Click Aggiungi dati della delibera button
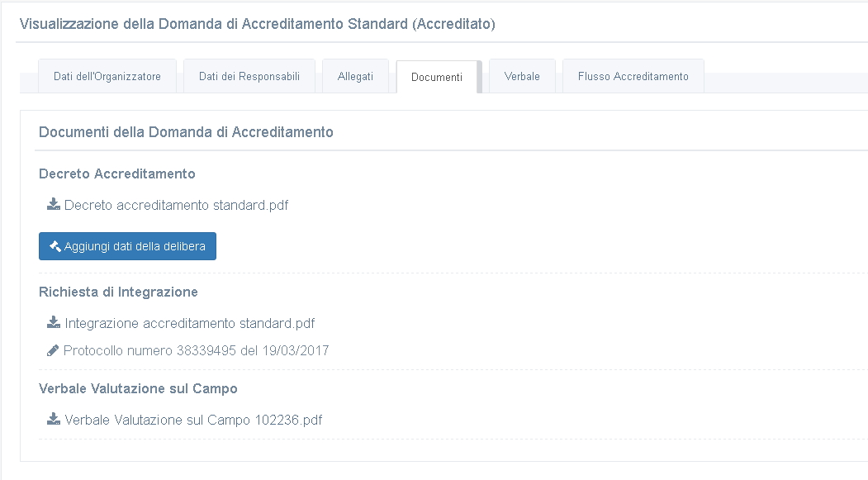Image resolution: width=868 pixels, height=480 pixels. [x=127, y=246]
